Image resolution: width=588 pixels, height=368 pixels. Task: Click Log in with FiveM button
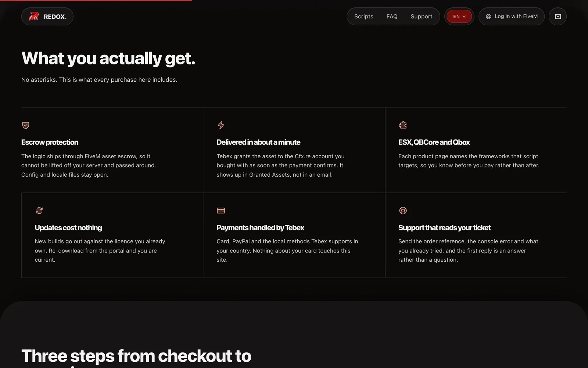pyautogui.click(x=511, y=17)
